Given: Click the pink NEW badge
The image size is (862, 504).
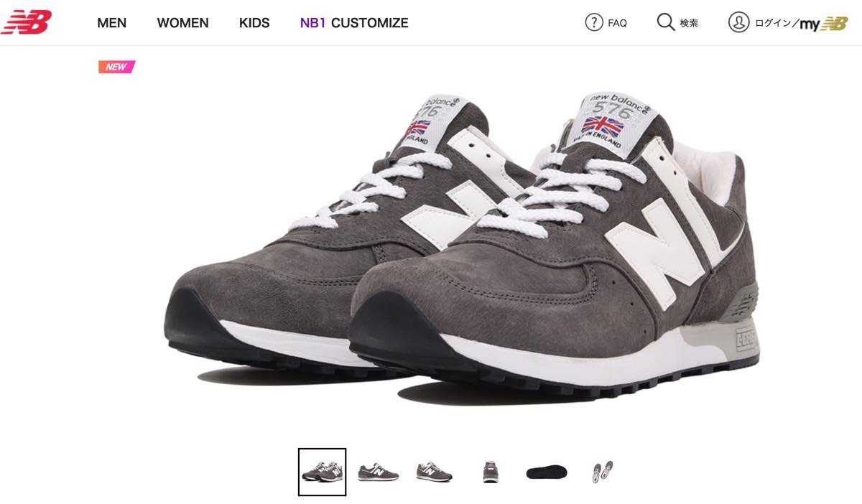Looking at the screenshot, I should point(116,67).
